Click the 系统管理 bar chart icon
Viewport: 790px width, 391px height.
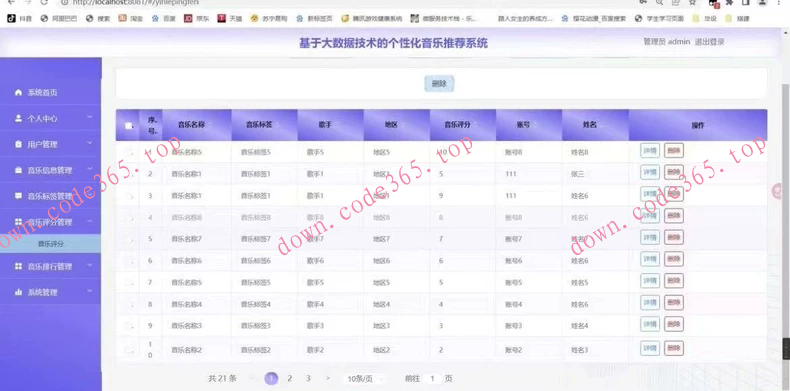tap(19, 292)
